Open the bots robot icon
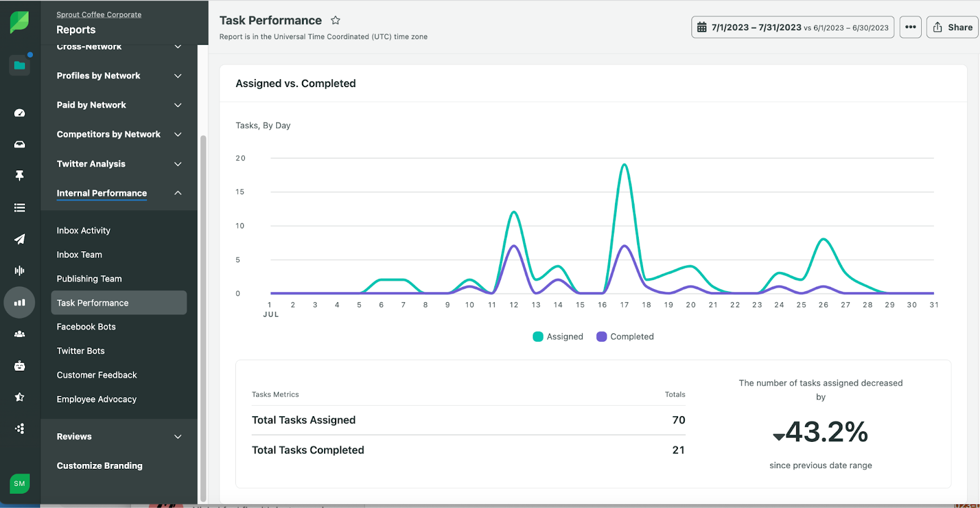This screenshot has width=980, height=508. pos(20,366)
